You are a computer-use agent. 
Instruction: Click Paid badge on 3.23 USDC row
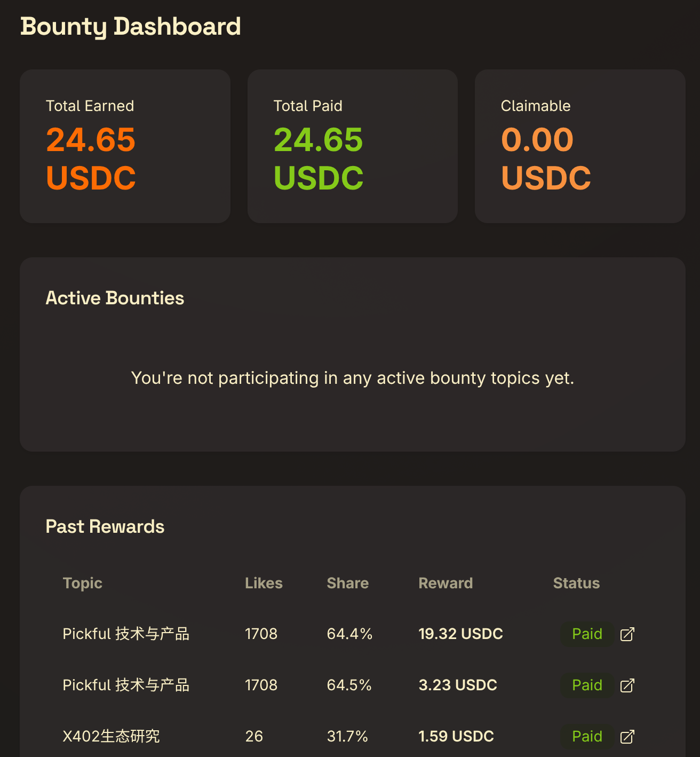[x=587, y=685]
